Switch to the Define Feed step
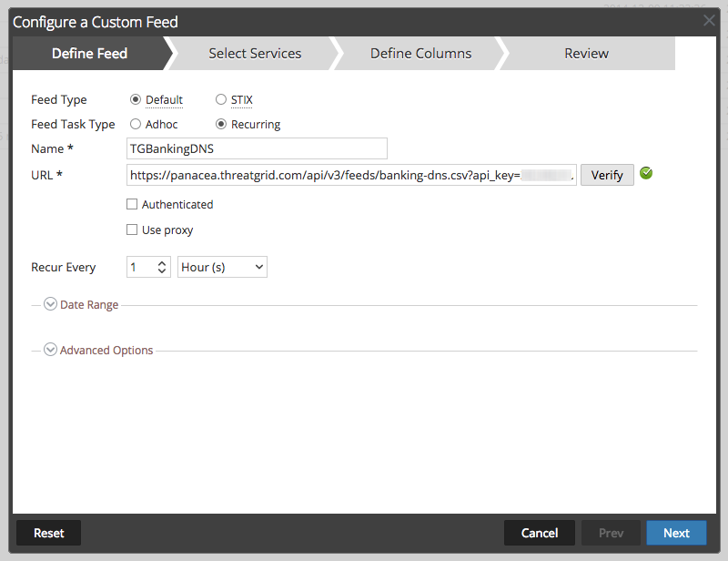The height and width of the screenshot is (561, 728). coord(89,54)
